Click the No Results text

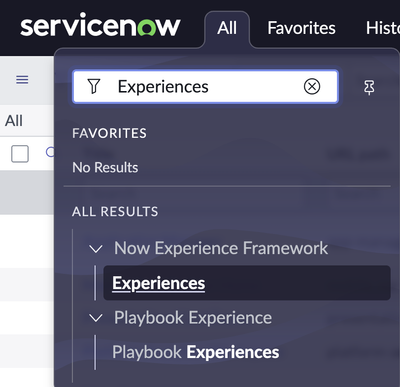(x=105, y=167)
